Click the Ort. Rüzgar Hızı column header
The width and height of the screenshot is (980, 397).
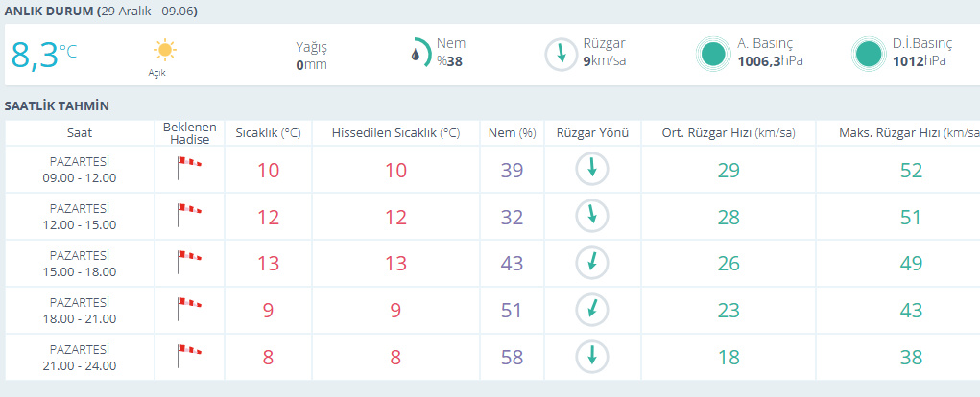[x=729, y=133]
